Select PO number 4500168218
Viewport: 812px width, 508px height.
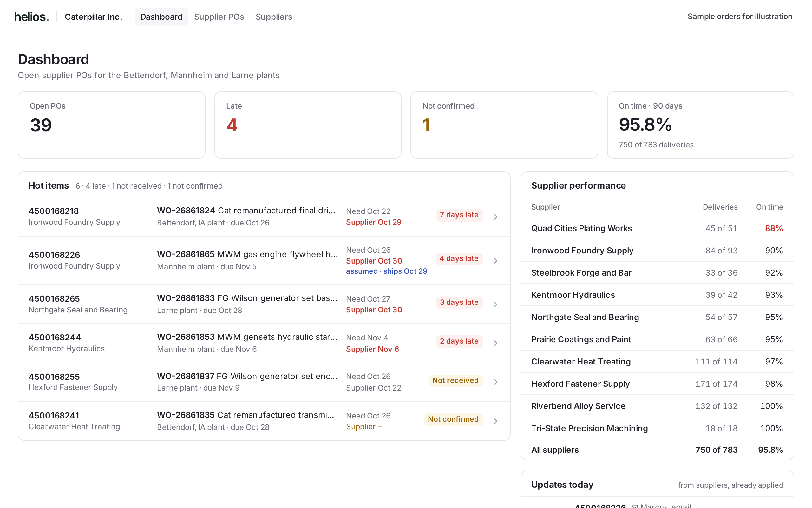coord(54,211)
